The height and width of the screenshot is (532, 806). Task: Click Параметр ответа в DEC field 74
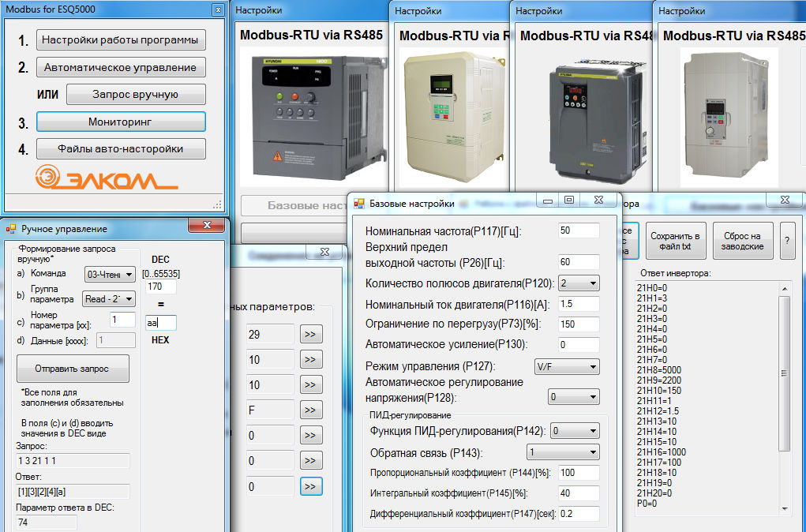tap(47, 523)
